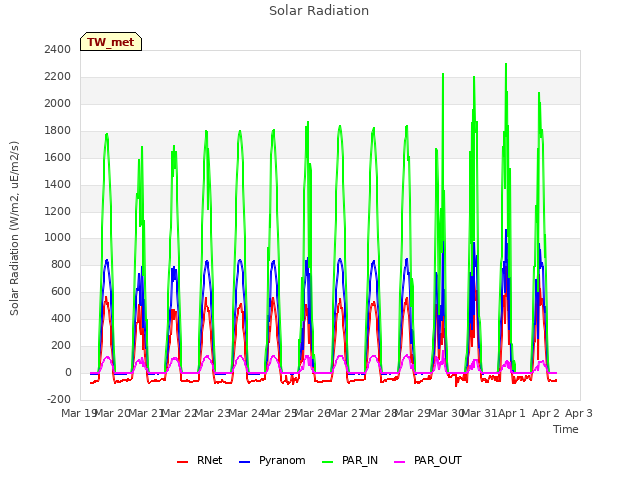Click the 400 Y-axis tick label

pos(61,318)
